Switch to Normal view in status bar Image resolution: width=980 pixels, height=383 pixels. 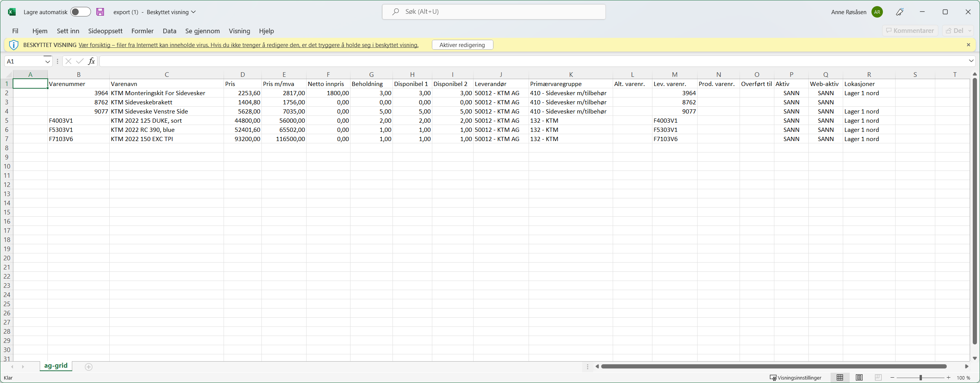840,378
